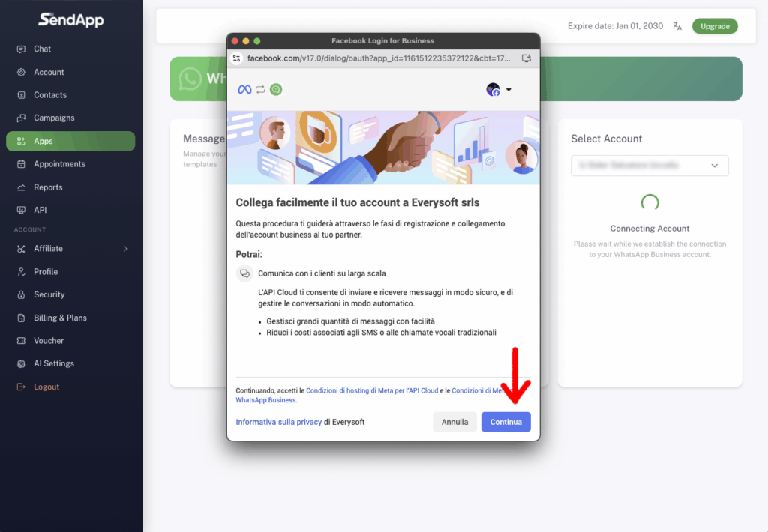Go to Billing & Plans
Image resolution: width=768 pixels, height=532 pixels.
tap(60, 318)
